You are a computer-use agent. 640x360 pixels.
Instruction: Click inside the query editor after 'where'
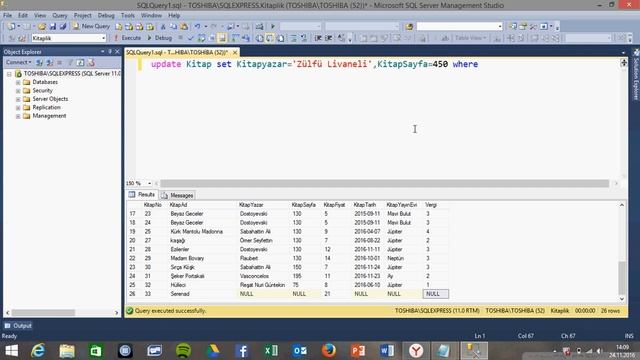[479, 64]
